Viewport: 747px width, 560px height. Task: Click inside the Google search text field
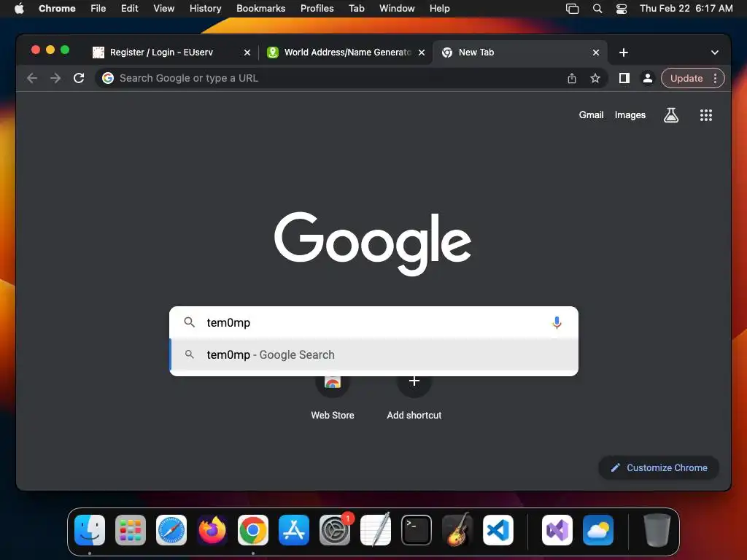click(374, 322)
